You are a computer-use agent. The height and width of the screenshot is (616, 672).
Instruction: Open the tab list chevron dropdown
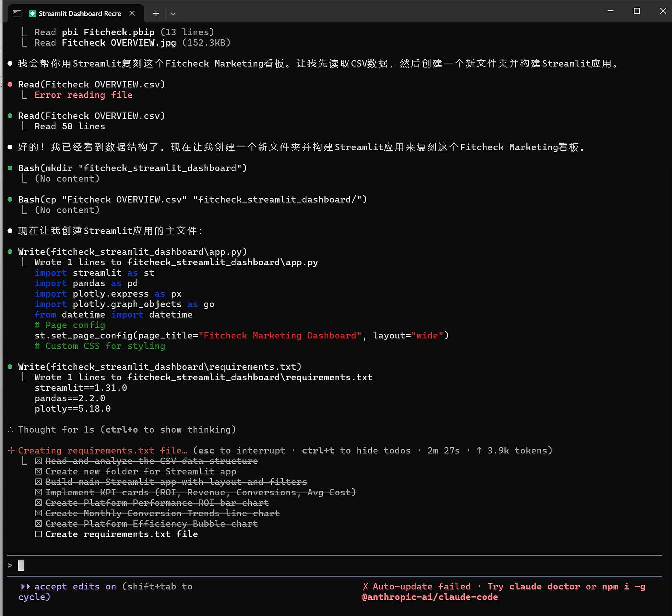point(173,13)
